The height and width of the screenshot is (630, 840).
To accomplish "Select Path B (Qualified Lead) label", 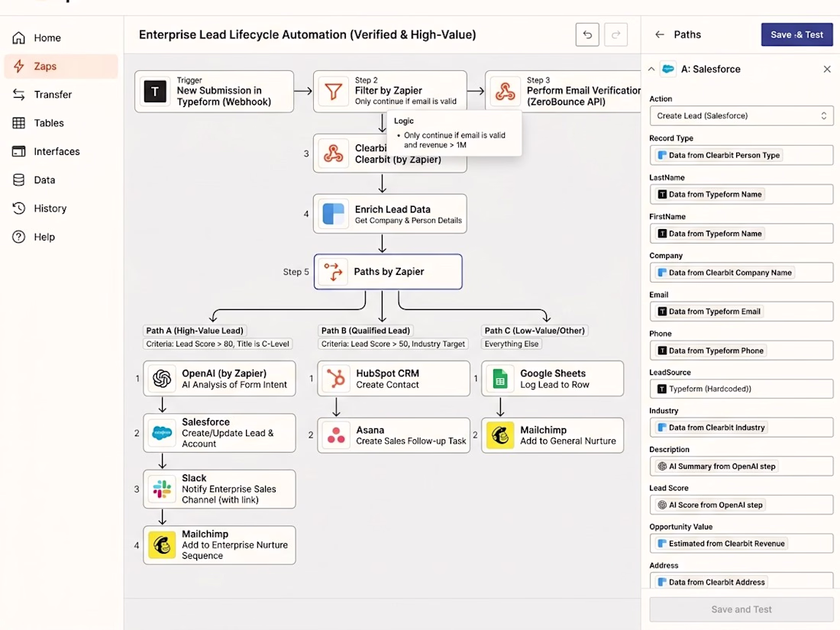I will tap(365, 331).
